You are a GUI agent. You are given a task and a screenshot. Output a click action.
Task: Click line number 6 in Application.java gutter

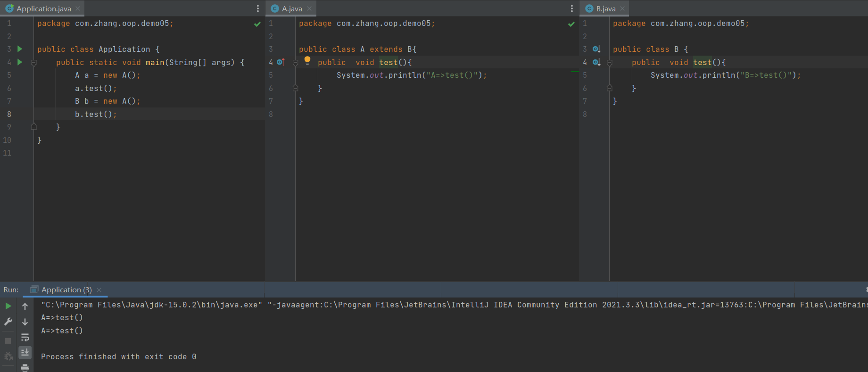pos(9,88)
